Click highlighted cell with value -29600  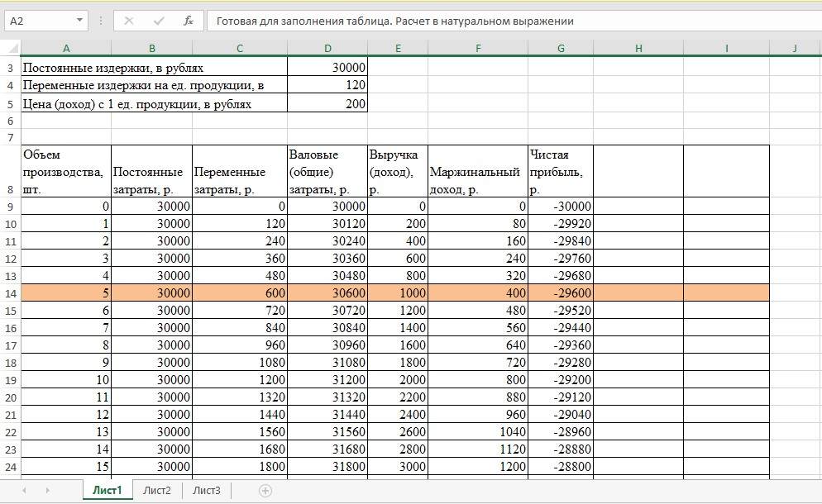(561, 292)
